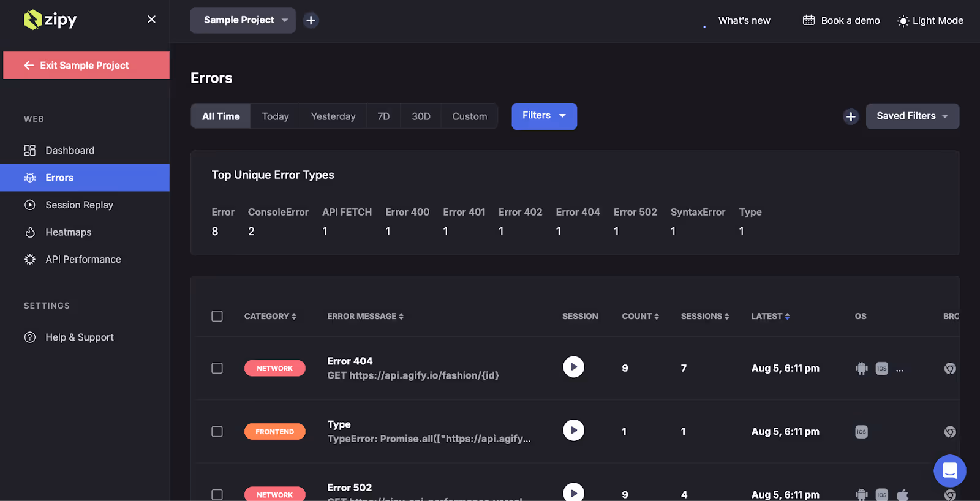980x501 pixels.
Task: Click Chrome browser icon in Error 404 row
Action: point(950,368)
